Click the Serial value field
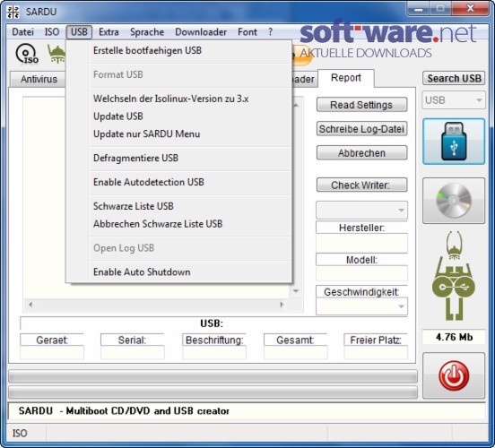 point(133,352)
